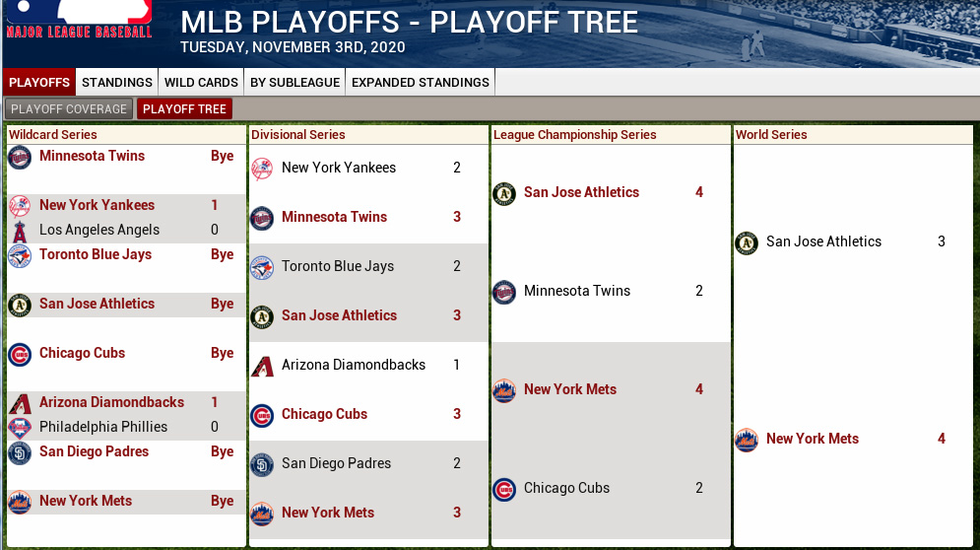Click Toronto Blue Jays logo in Divisional Series
The image size is (980, 550).
coord(262,267)
